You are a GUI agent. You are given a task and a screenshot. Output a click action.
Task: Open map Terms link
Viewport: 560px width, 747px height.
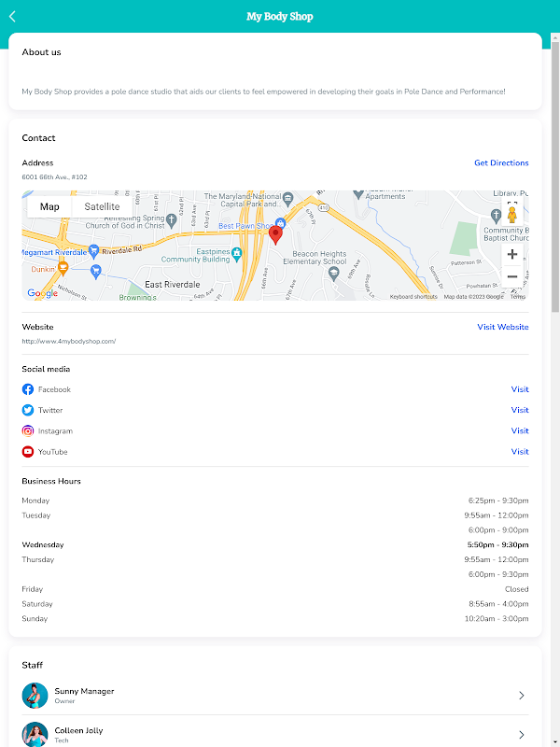518,297
